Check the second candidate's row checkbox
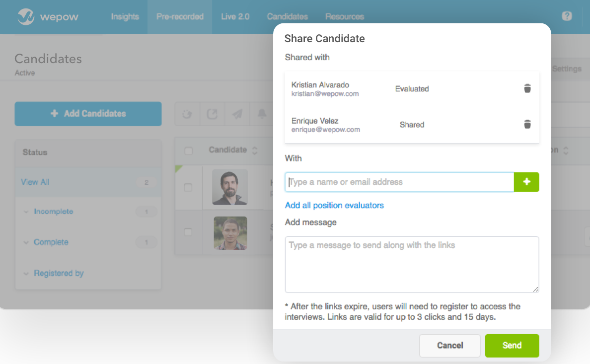The width and height of the screenshot is (590, 364). [188, 232]
